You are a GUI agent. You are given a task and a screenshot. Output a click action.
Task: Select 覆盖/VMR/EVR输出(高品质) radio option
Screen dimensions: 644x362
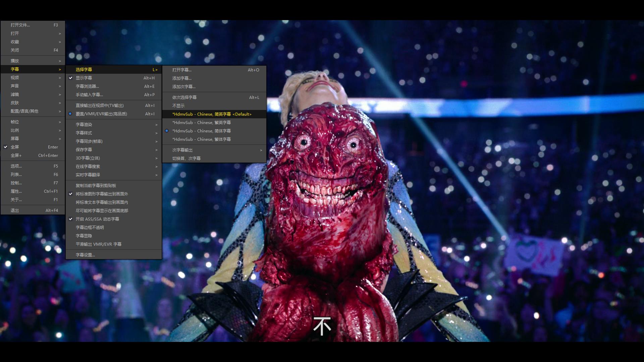coord(101,114)
